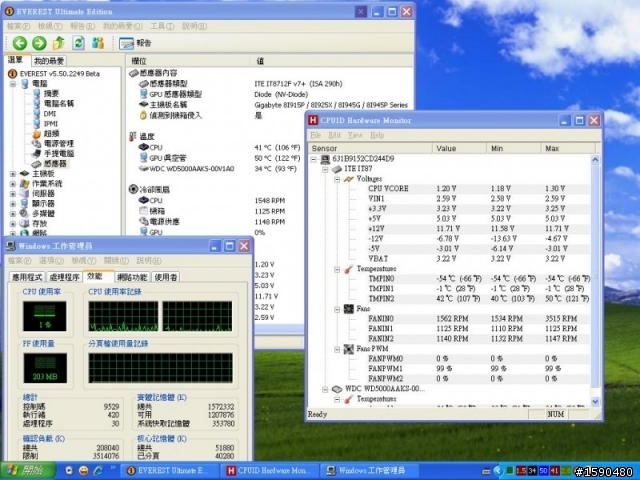Select the 選單 tab in EVEREST

[16, 60]
